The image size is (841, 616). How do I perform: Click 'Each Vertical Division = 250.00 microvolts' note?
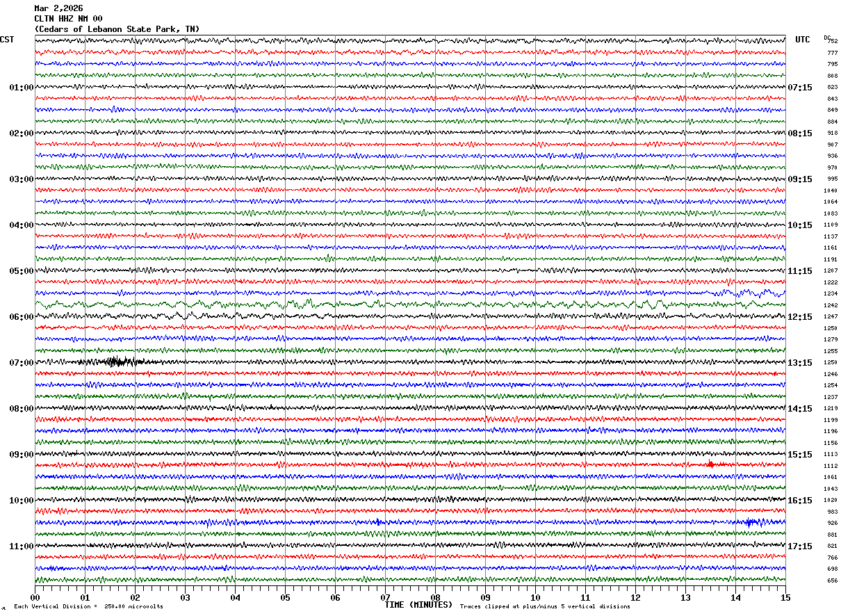(88, 606)
